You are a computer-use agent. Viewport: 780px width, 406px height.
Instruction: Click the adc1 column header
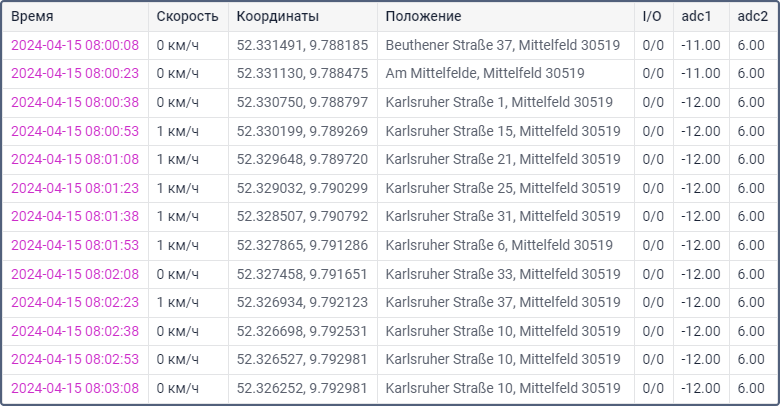click(696, 17)
